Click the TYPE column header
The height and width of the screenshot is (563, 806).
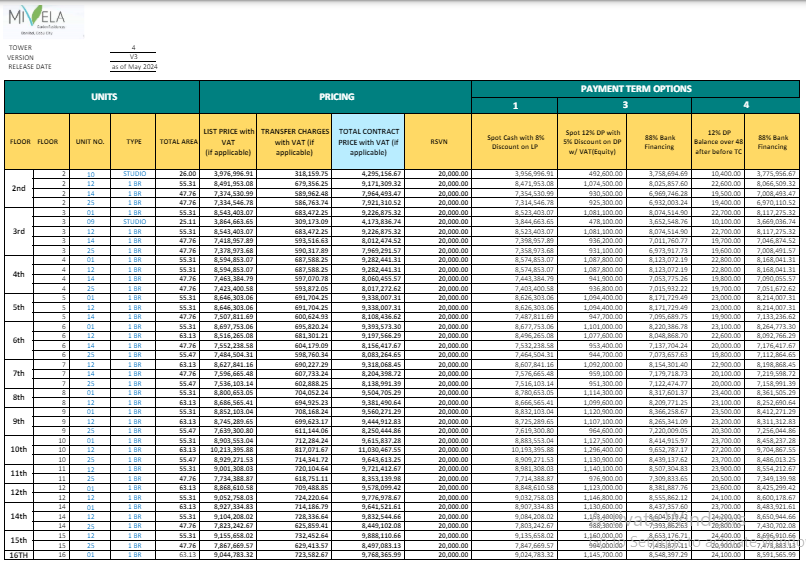coord(134,142)
